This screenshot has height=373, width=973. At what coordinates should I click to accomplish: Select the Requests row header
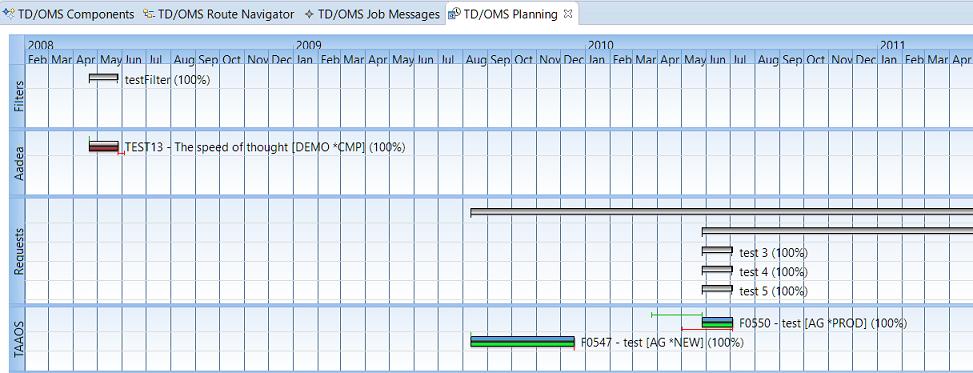(x=18, y=251)
